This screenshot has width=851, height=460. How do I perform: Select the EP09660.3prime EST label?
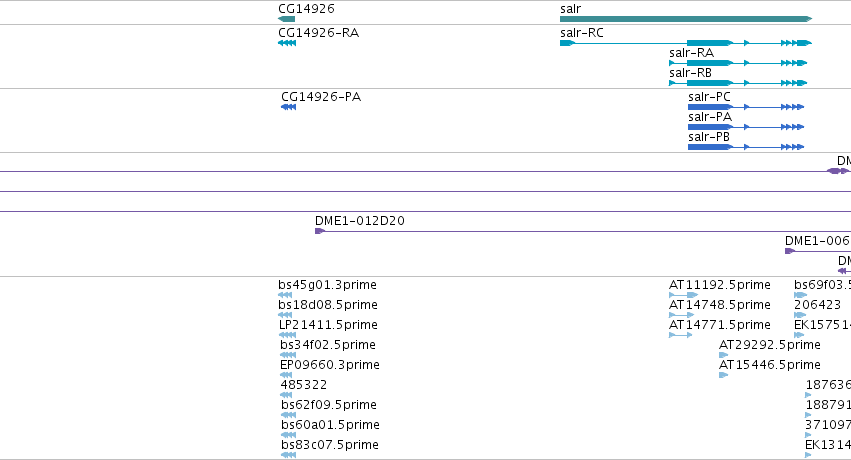[330, 365]
